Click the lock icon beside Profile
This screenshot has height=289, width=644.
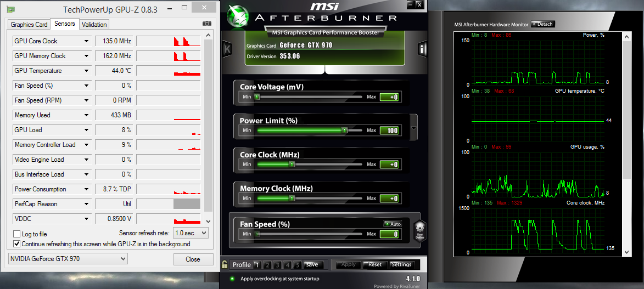tap(225, 264)
